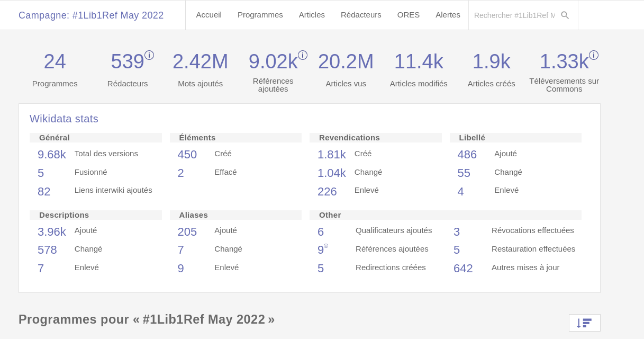Click the 642 Autres mises à jour value
The height and width of the screenshot is (339, 644).
(x=463, y=269)
